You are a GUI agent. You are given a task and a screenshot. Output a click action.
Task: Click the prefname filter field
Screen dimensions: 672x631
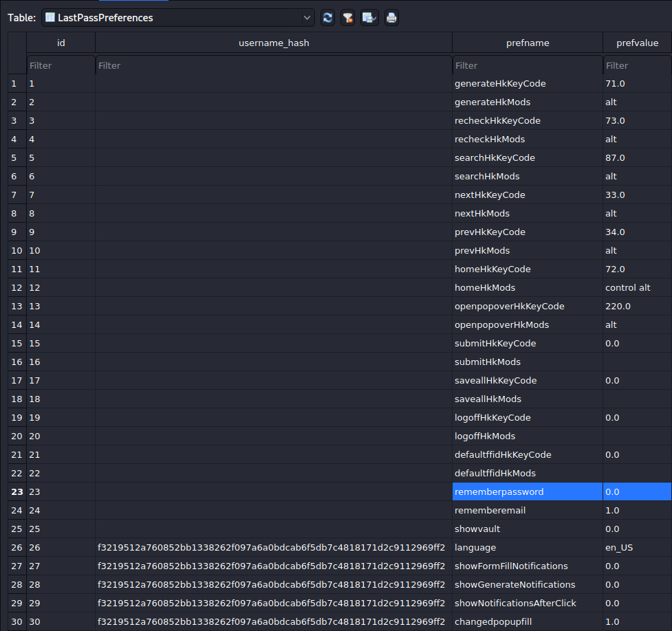click(526, 65)
